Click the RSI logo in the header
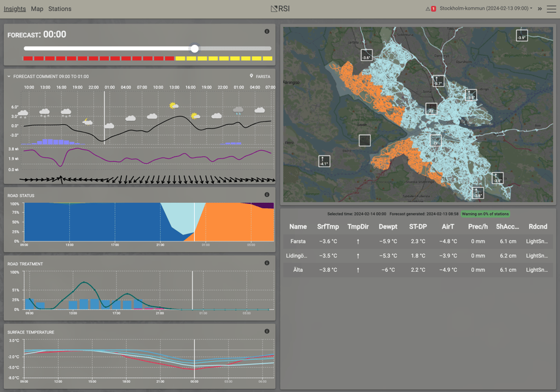 coord(281,9)
